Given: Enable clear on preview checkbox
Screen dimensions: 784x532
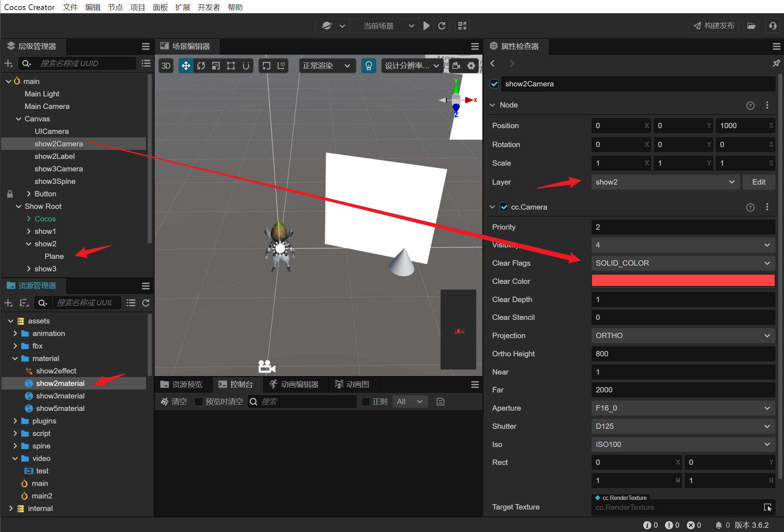Looking at the screenshot, I should tap(198, 402).
